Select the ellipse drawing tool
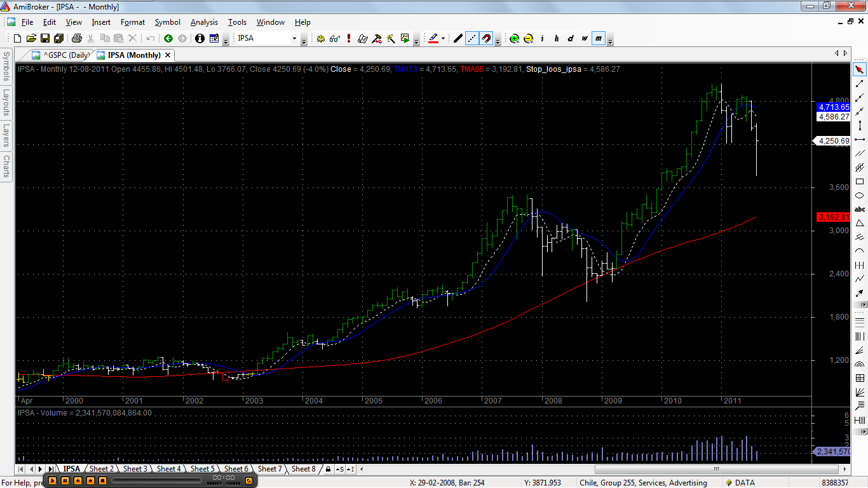The height and width of the screenshot is (488, 868). [x=860, y=195]
